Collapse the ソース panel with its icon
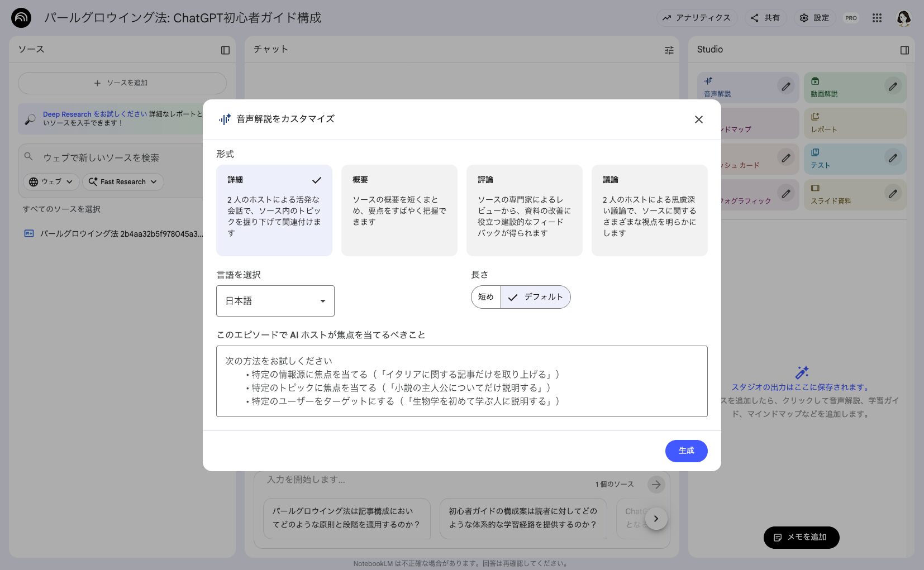Image resolution: width=924 pixels, height=570 pixels. (x=225, y=50)
